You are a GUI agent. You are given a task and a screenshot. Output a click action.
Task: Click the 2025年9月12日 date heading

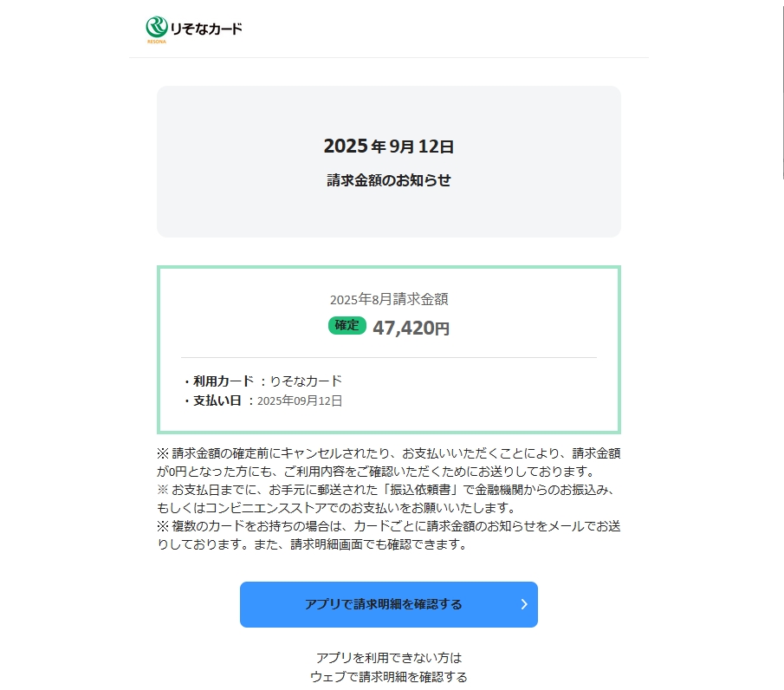click(x=388, y=146)
